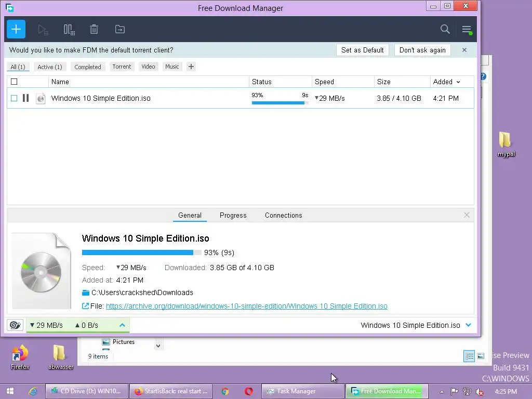Click the C:\Users\crackshed\Downloads path

coord(142,292)
